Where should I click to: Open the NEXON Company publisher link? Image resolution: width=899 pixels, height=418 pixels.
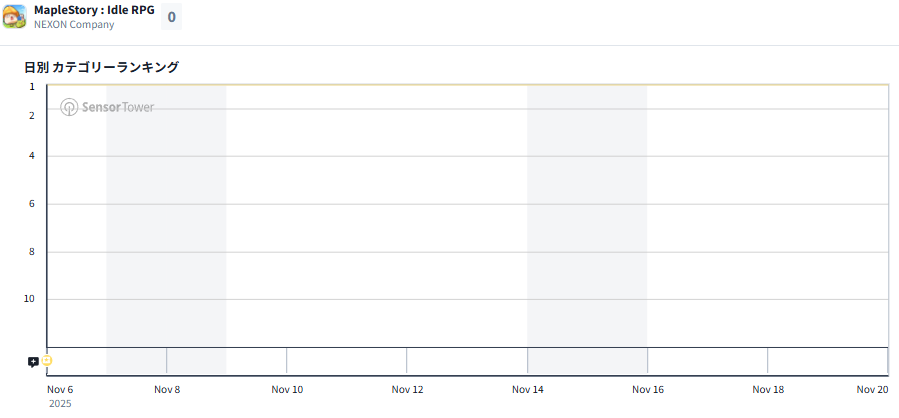click(74, 25)
